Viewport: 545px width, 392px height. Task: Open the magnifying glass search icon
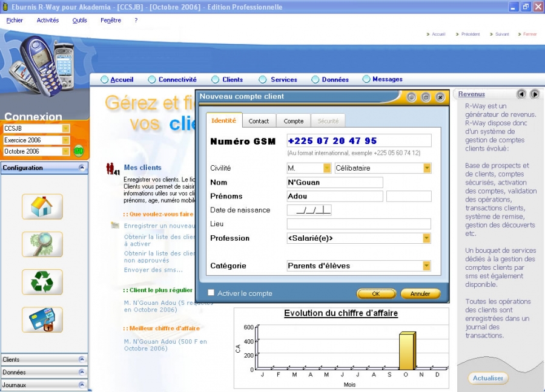pos(42,244)
